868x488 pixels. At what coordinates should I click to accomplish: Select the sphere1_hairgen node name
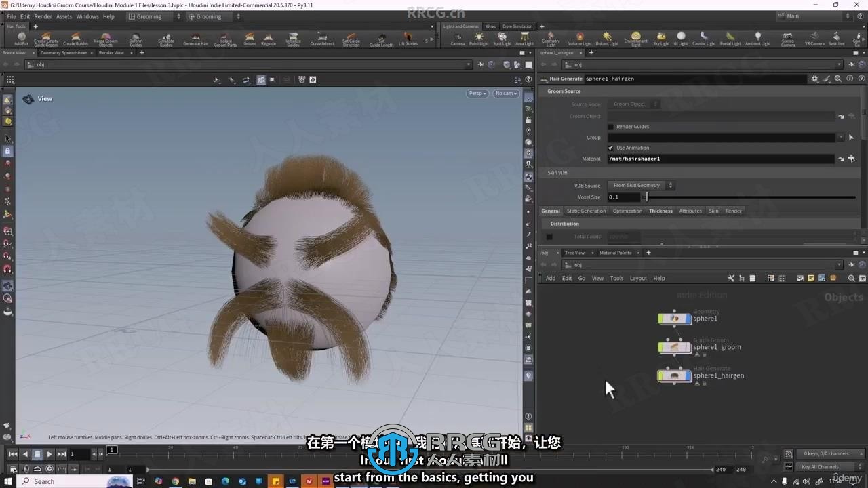click(719, 375)
